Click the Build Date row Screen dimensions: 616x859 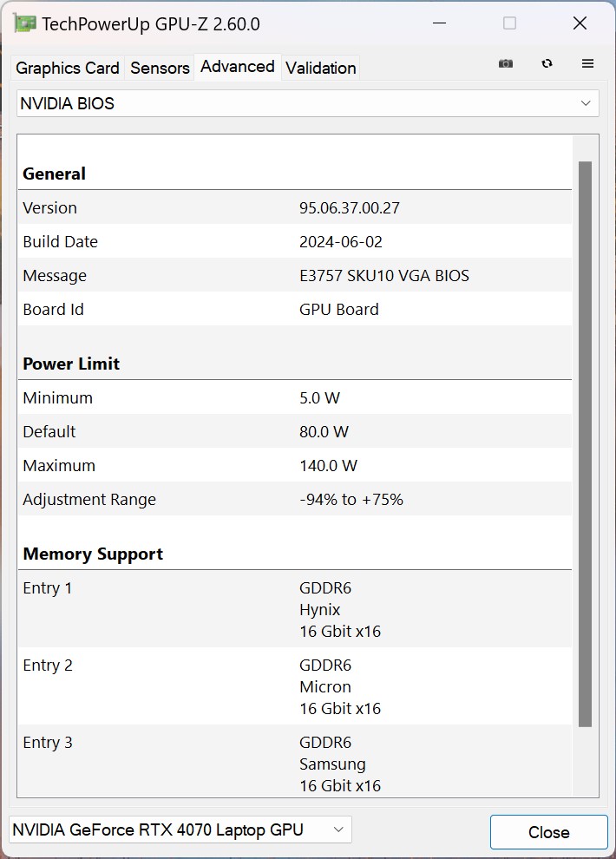294,241
